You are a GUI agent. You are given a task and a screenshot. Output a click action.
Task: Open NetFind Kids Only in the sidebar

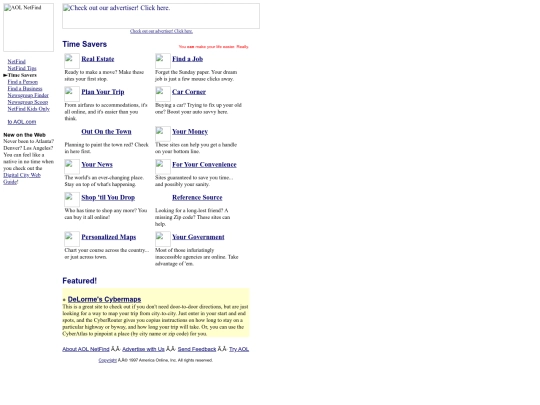tap(29, 109)
